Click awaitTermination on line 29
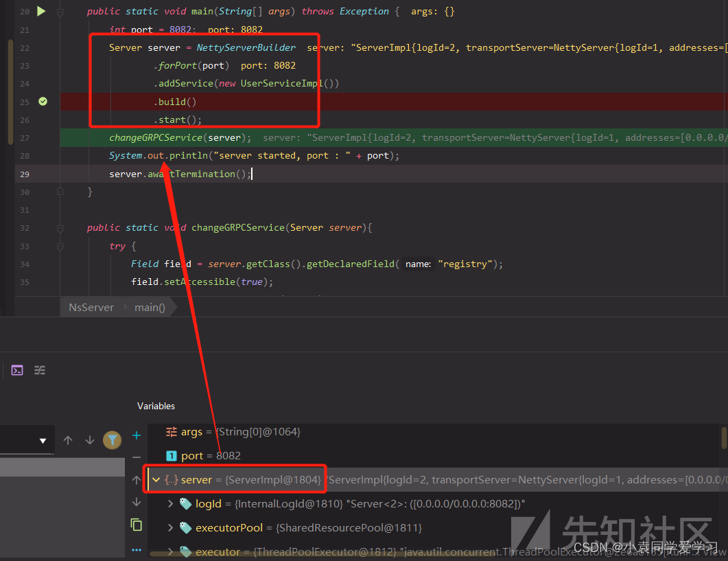 pos(191,174)
